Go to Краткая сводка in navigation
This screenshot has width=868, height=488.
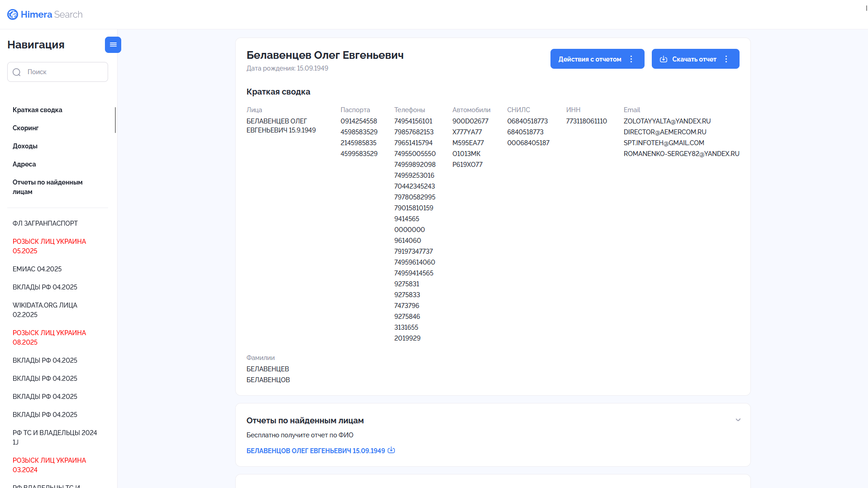click(38, 110)
